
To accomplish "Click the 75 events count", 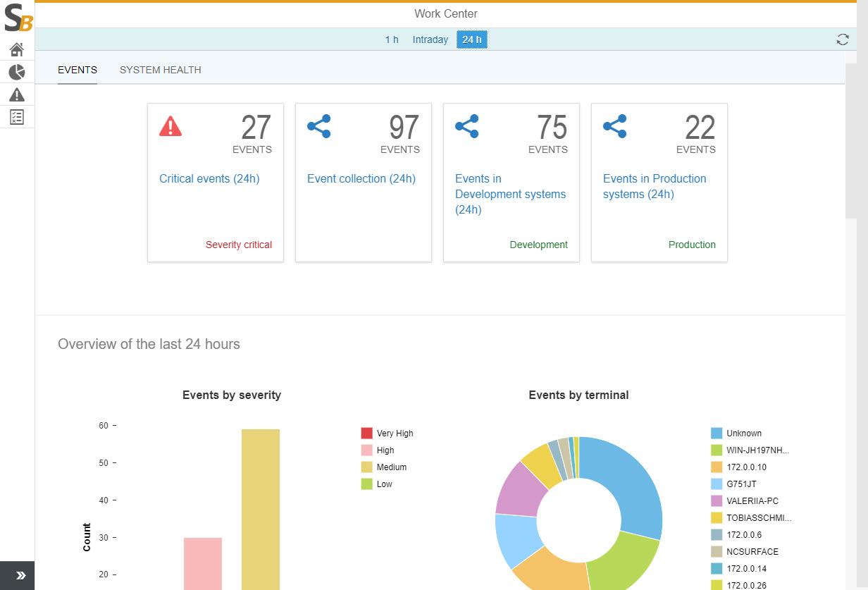I will tap(552, 128).
